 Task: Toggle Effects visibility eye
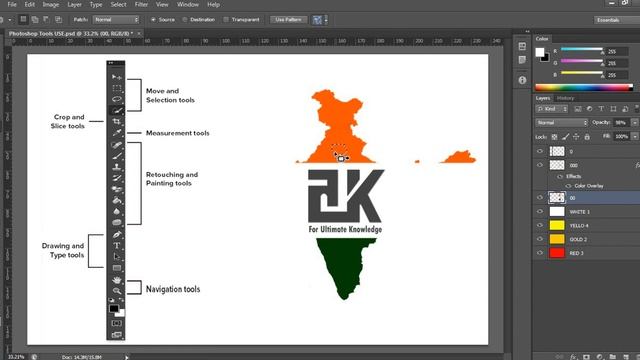tap(560, 176)
